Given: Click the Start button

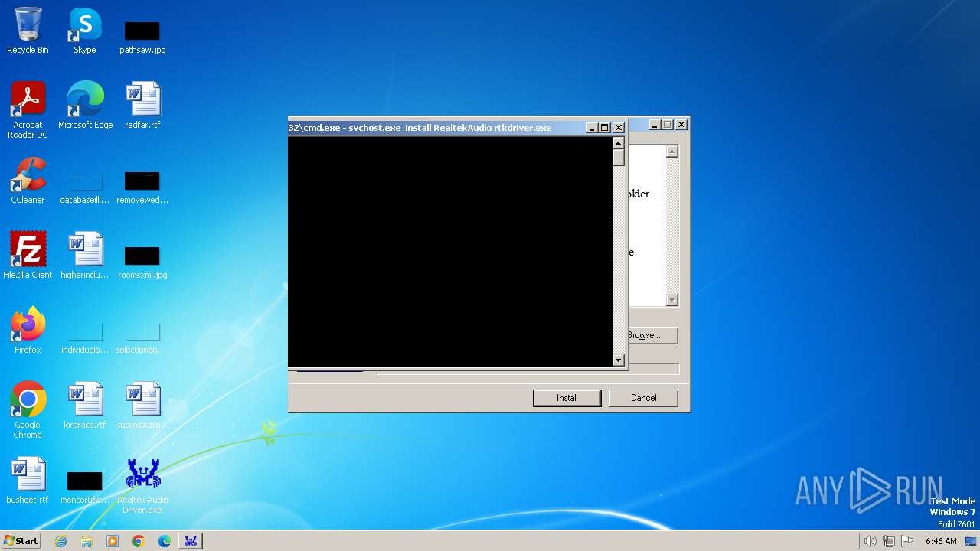Looking at the screenshot, I should tap(21, 541).
